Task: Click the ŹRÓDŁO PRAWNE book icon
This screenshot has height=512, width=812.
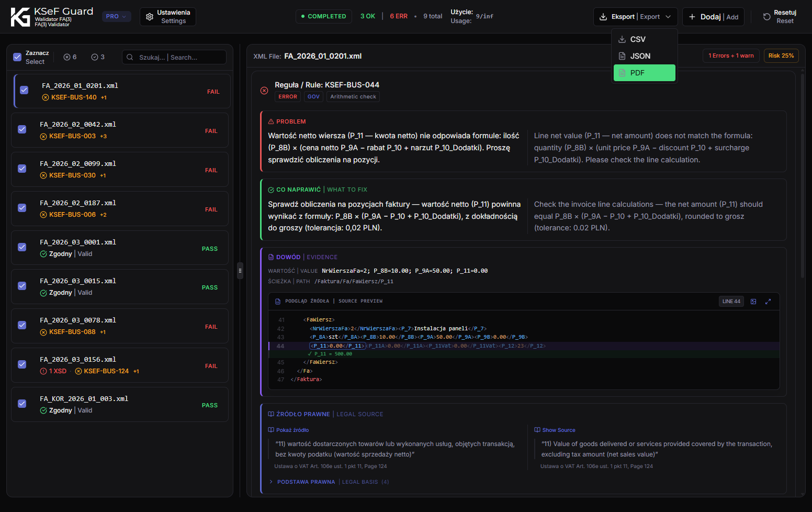Action: [271, 414]
